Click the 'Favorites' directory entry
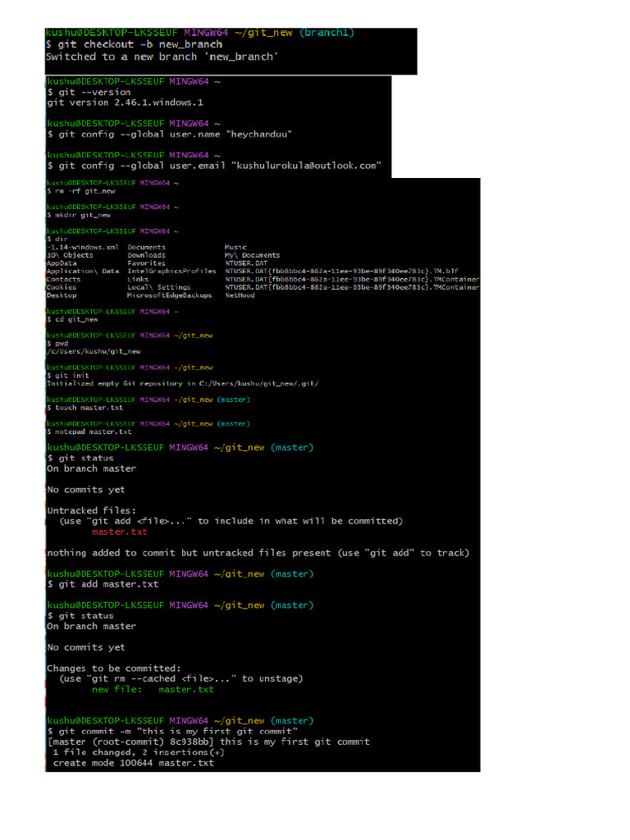The height and width of the screenshot is (840, 630). [x=146, y=263]
